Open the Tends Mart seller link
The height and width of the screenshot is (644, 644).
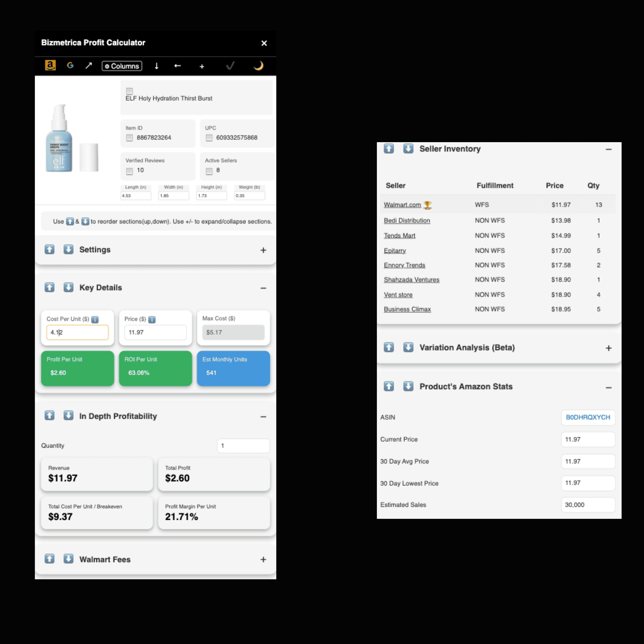click(x=399, y=236)
